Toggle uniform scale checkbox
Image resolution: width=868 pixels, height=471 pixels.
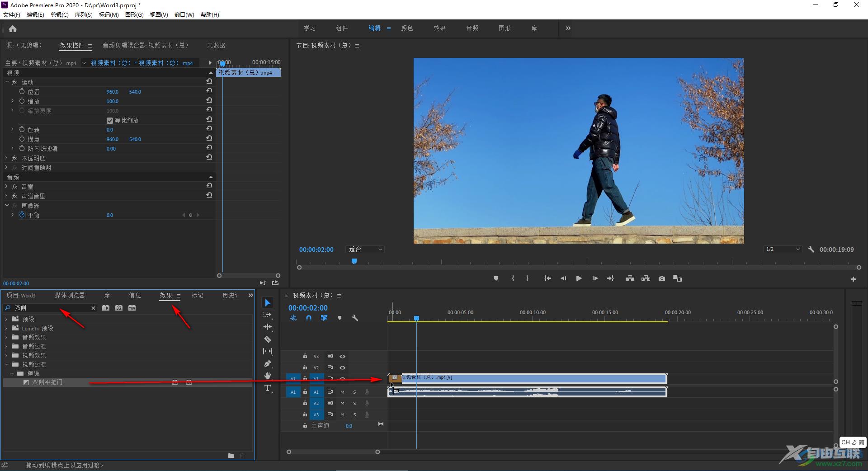click(109, 120)
